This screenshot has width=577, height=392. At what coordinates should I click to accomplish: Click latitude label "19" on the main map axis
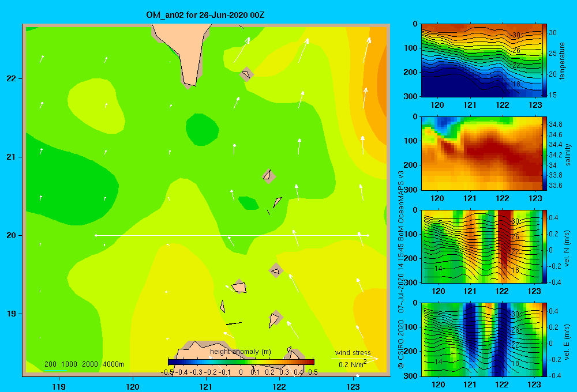[12, 314]
